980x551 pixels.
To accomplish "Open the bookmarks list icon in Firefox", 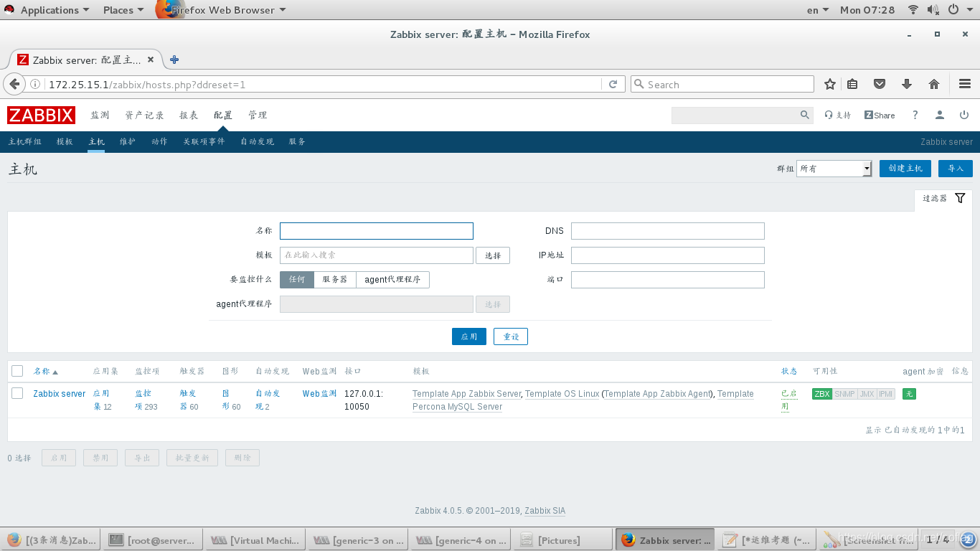I will 852,84.
